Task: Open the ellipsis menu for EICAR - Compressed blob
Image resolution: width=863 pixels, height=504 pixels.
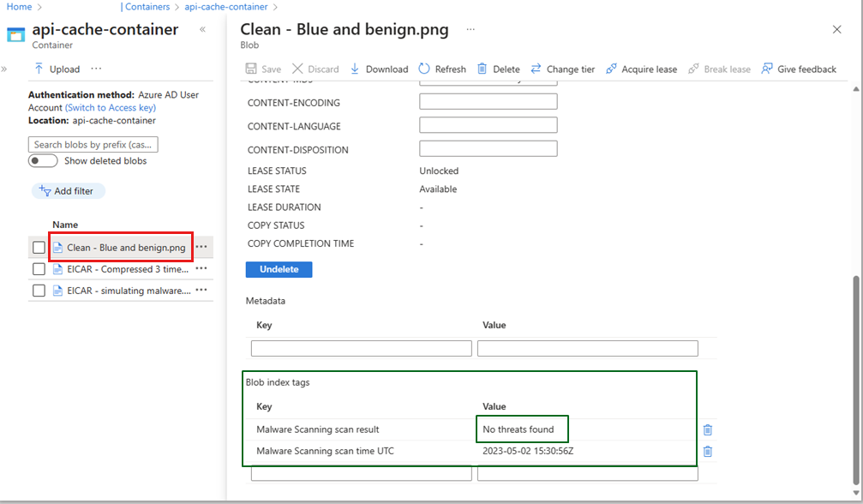Action: pos(201,268)
